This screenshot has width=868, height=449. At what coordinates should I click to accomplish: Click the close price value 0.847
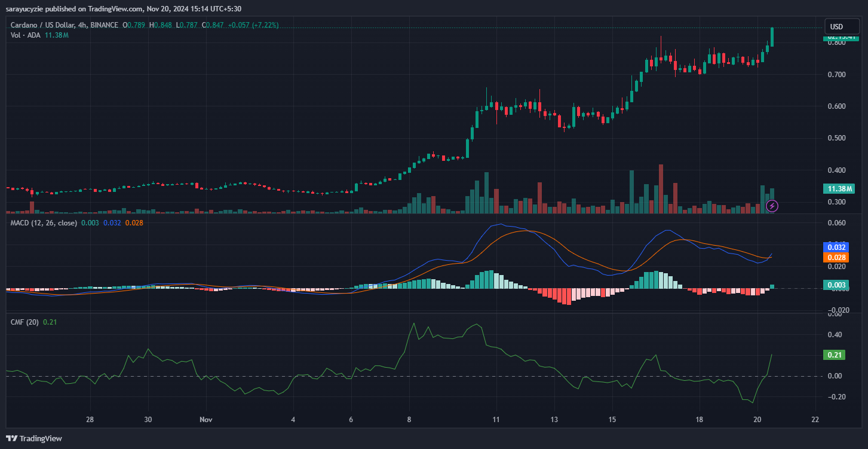[215, 26]
